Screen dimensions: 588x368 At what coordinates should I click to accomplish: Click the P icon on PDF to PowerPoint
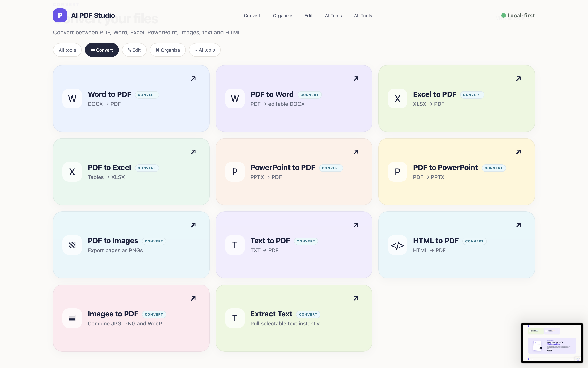pos(398,172)
